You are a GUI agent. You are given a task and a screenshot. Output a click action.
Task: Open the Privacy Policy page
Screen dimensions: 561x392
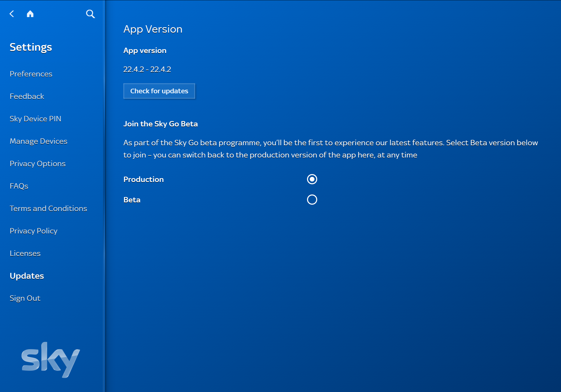tap(33, 231)
